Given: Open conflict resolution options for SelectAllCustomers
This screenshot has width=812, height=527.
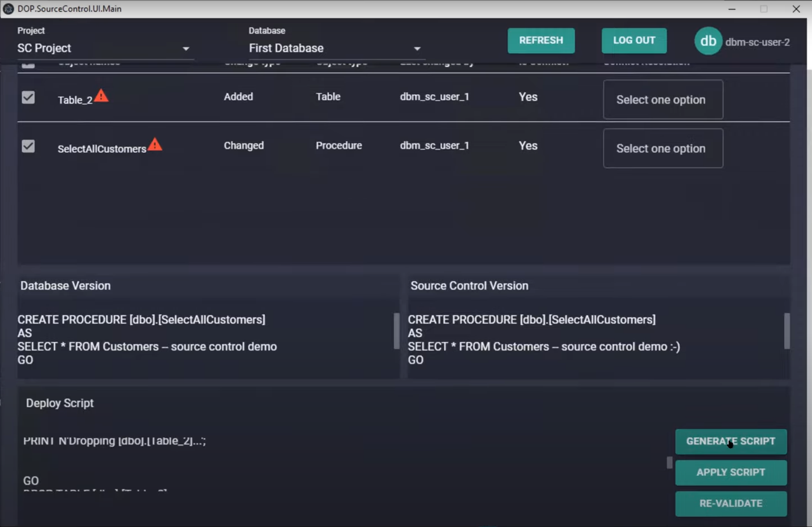Looking at the screenshot, I should (663, 148).
